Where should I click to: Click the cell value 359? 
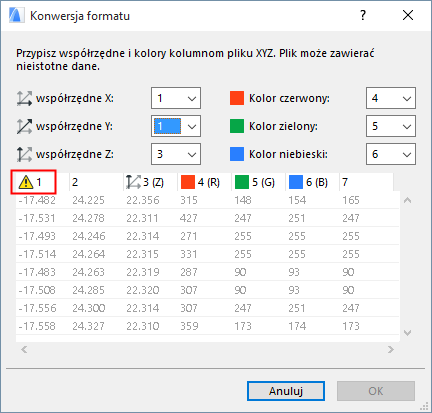[189, 326]
